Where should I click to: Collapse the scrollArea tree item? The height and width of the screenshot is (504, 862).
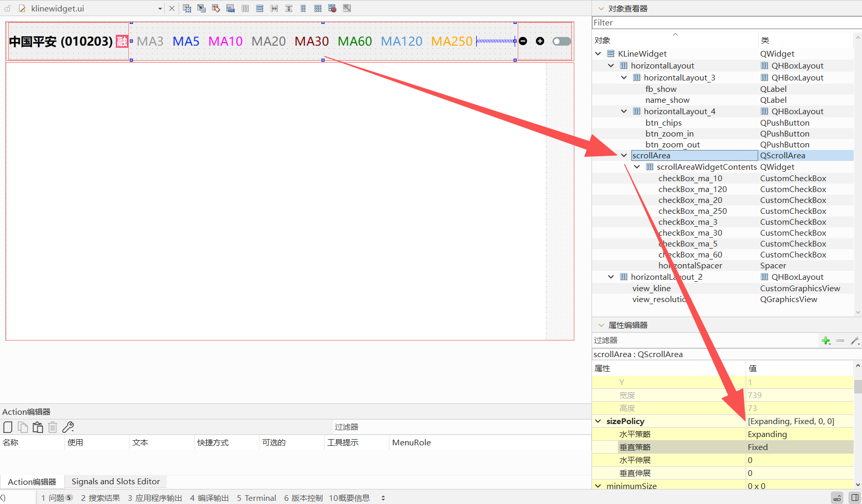pos(623,155)
